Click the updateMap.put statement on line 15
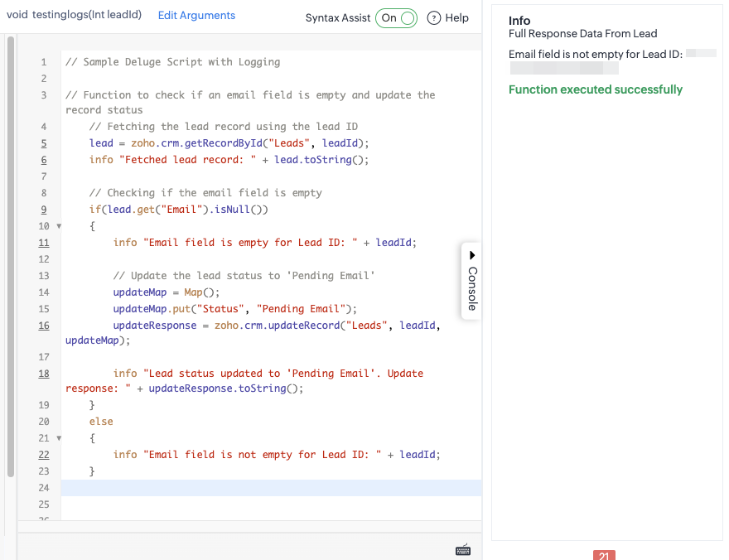 234,310
